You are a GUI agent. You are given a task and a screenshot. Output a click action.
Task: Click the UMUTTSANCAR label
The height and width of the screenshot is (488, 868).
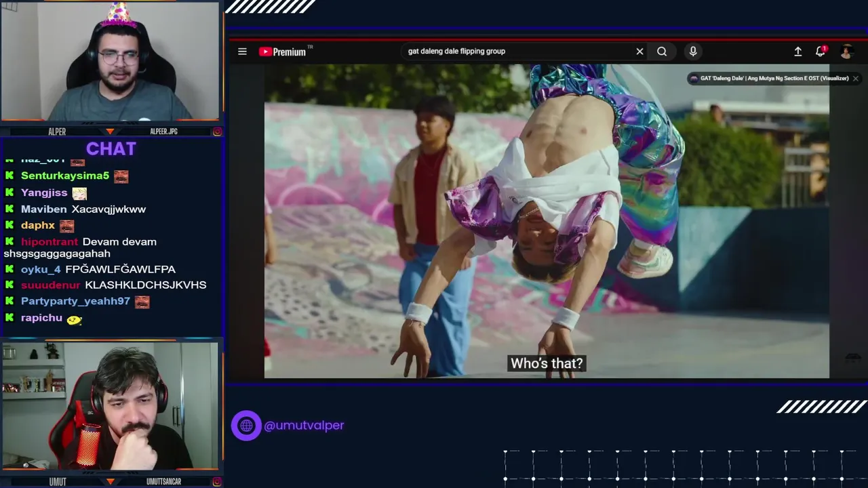(163, 482)
